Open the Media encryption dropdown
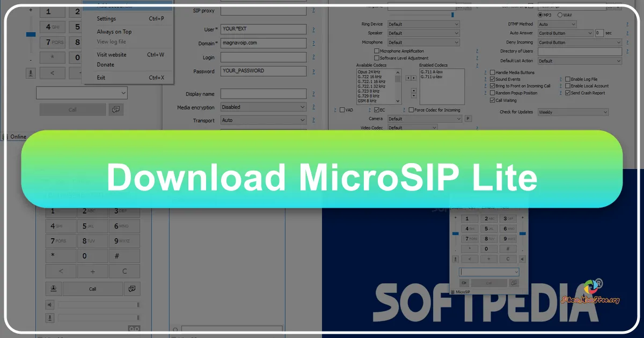The image size is (644, 338). (263, 106)
